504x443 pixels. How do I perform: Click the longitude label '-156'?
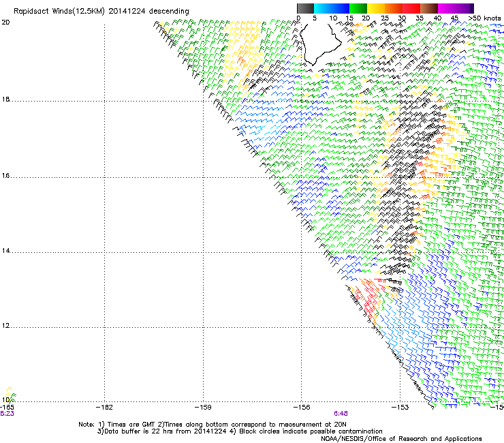pos(302,408)
